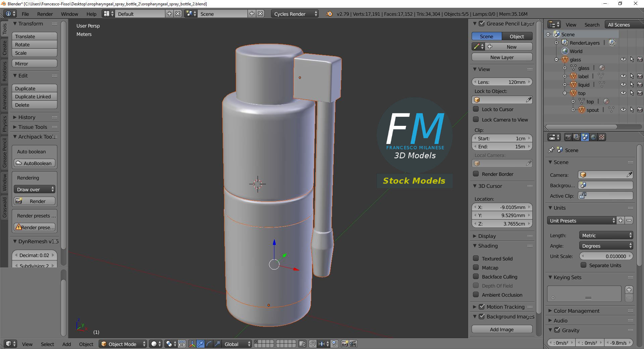This screenshot has height=349, width=644.
Task: Click the grease pencil brush icon
Action: pos(478,47)
